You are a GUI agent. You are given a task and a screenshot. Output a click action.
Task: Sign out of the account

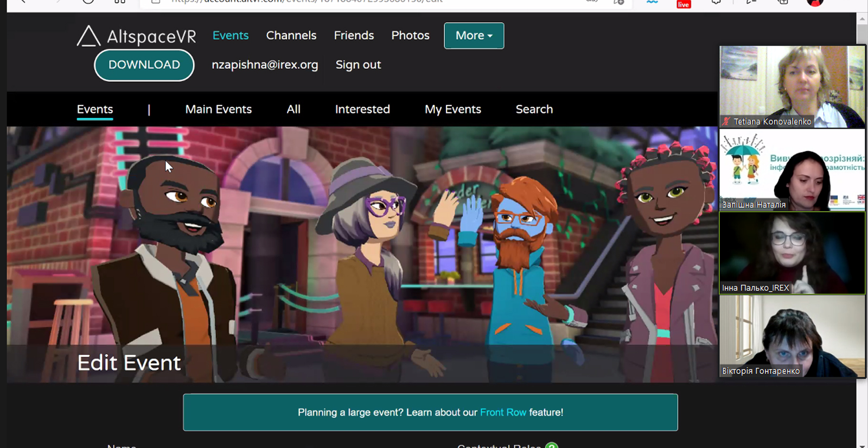click(358, 65)
